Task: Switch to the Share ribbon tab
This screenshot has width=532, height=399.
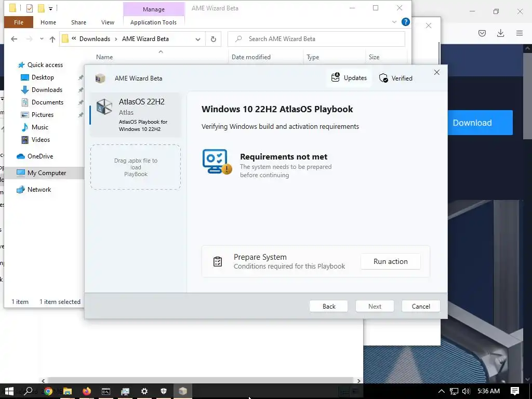Action: tap(78, 22)
